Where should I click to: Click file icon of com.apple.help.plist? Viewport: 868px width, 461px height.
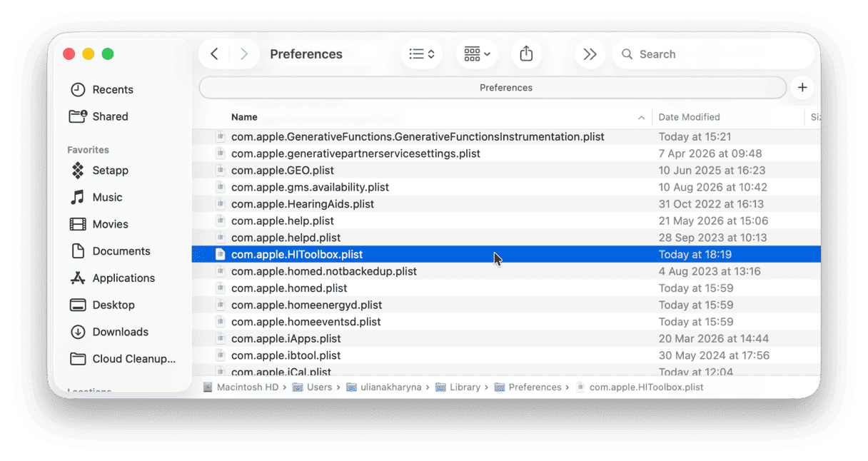pyautogui.click(x=221, y=221)
